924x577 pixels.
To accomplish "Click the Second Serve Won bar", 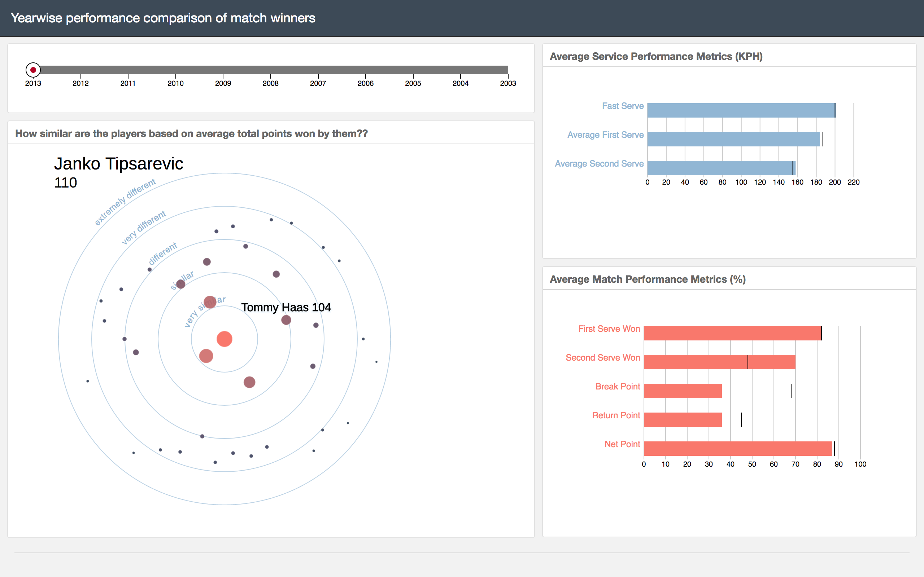I will point(719,362).
